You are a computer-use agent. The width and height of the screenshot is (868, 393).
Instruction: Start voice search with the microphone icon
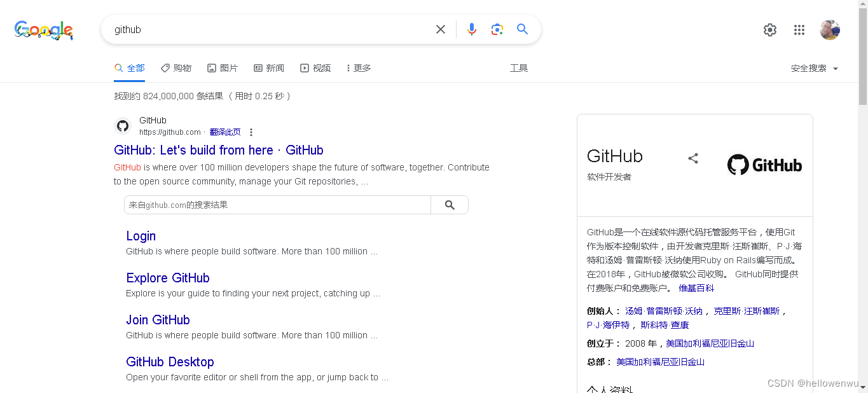pos(471,29)
